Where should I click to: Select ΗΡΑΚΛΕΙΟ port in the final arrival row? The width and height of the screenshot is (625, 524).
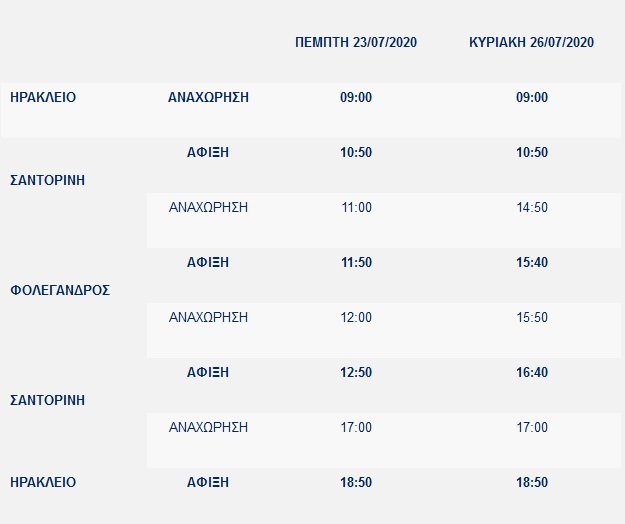(x=43, y=482)
